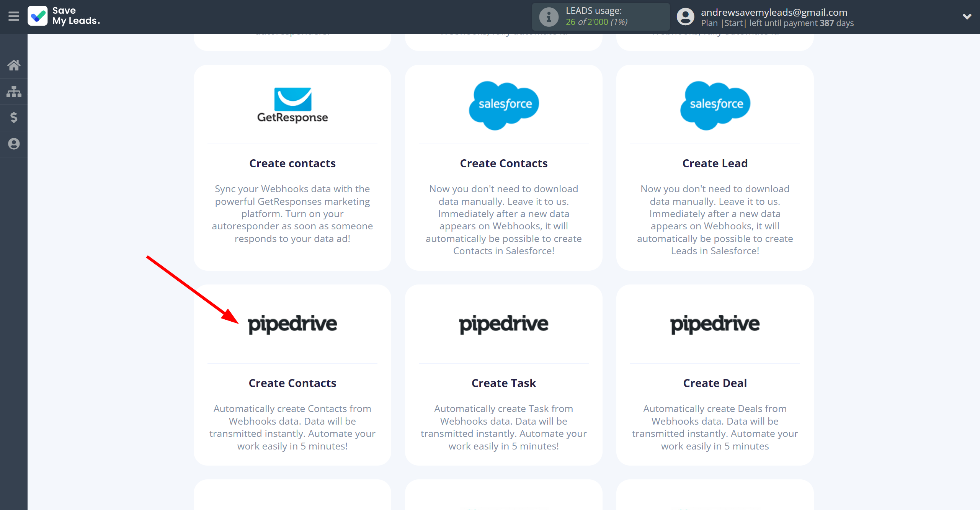
Task: Click the Save My Leads logo
Action: click(64, 16)
